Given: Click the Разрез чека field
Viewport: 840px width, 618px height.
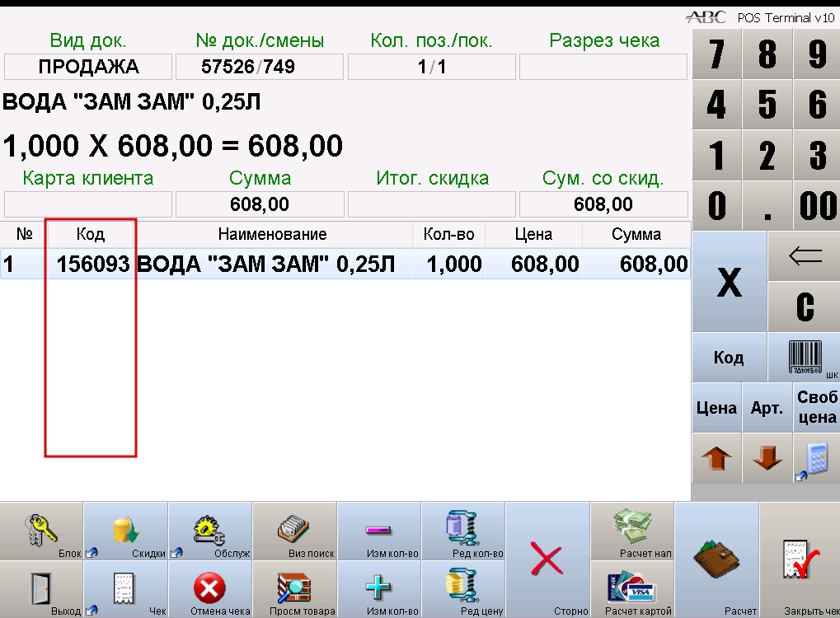Looking at the screenshot, I should [603, 67].
